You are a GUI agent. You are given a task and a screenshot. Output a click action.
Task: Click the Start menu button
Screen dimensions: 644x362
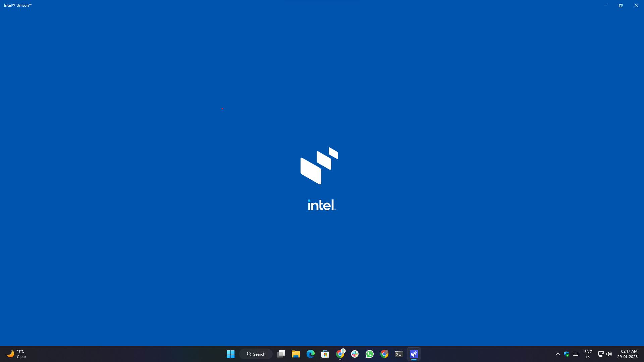pyautogui.click(x=231, y=354)
